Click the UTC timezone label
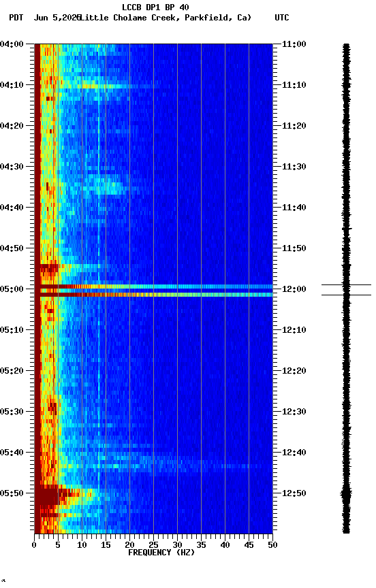 coord(282,18)
